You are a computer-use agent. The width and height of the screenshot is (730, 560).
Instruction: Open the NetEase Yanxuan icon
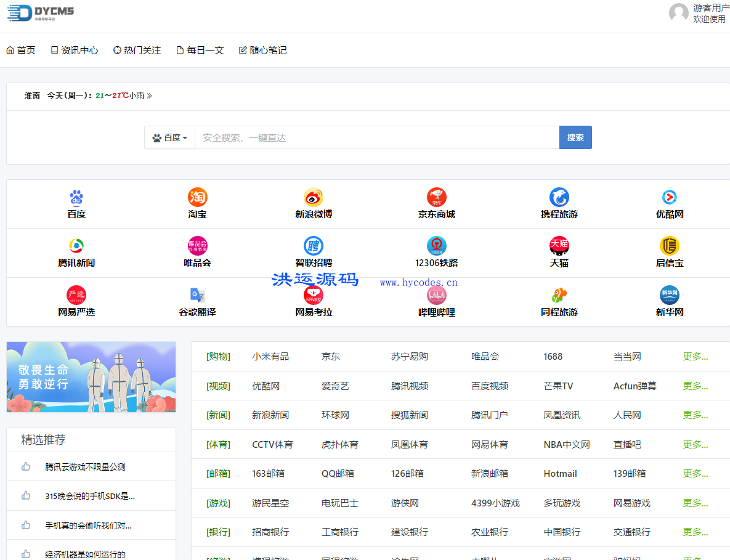point(76,295)
